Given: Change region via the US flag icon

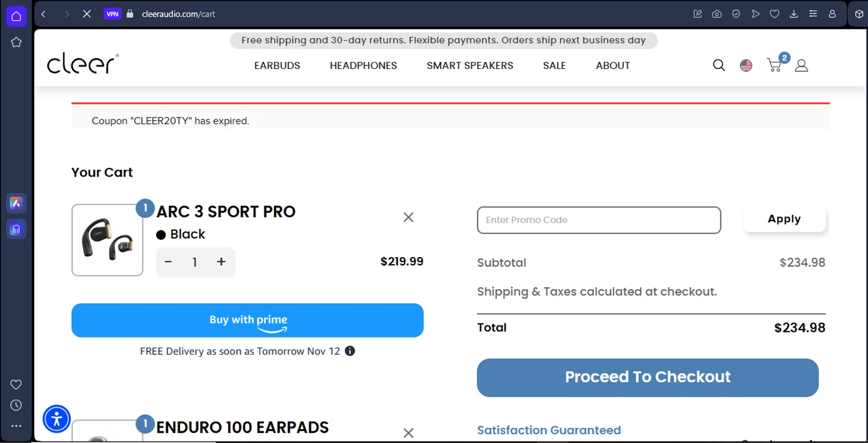Looking at the screenshot, I should tap(746, 65).
